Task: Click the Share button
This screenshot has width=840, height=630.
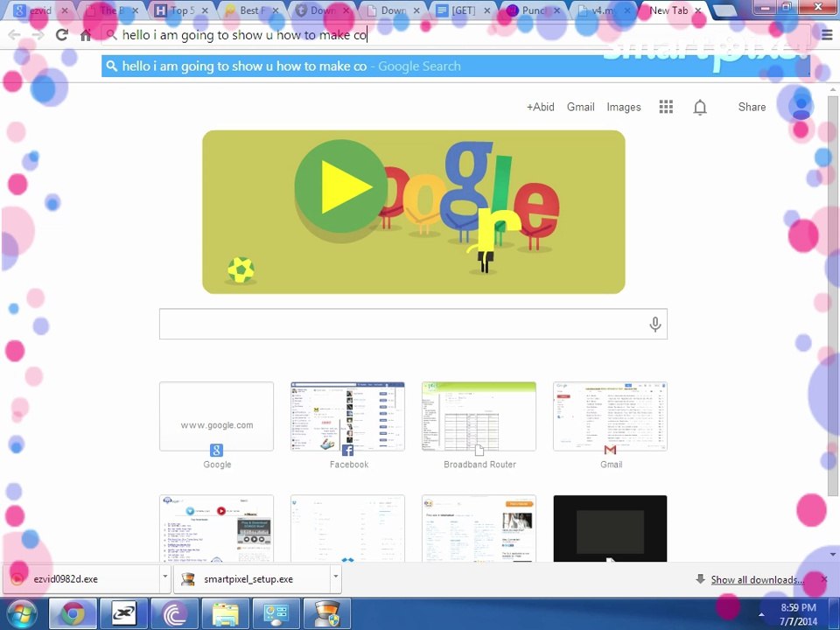Action: click(752, 107)
